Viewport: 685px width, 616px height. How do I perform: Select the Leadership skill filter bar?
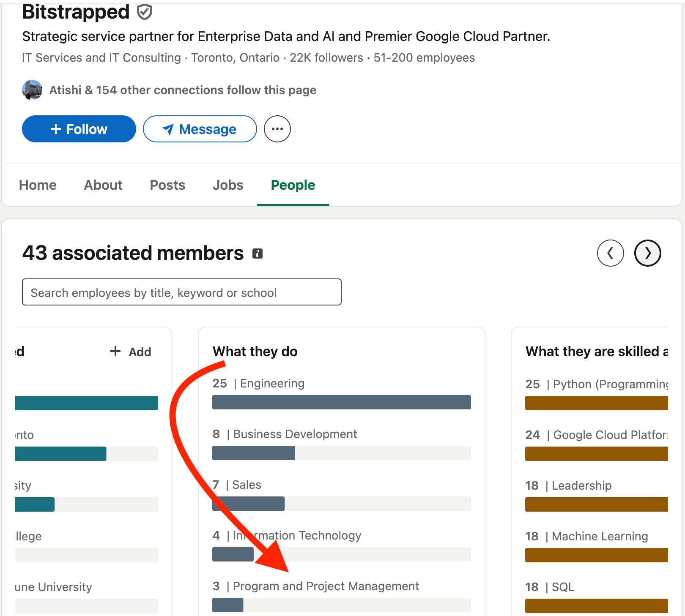[x=596, y=504]
